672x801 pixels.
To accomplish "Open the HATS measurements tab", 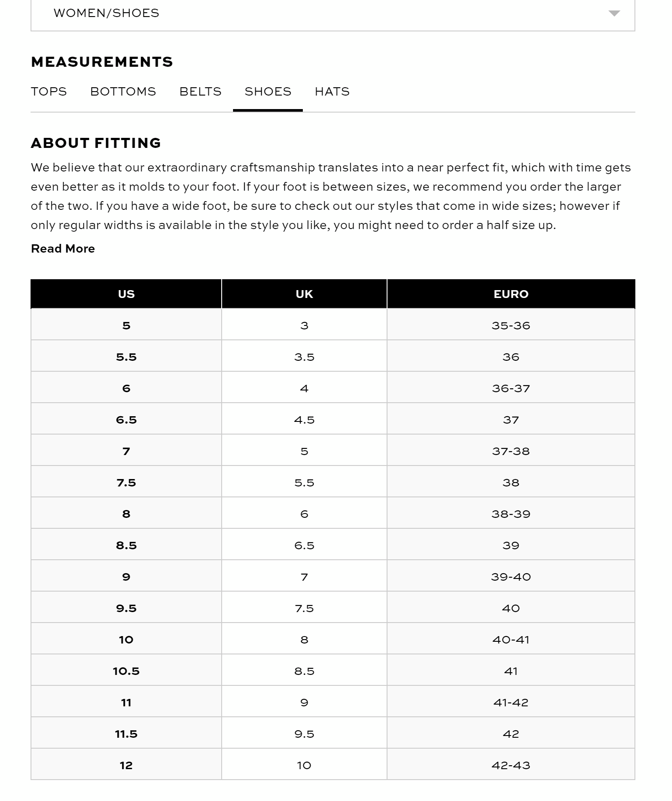I will [332, 92].
